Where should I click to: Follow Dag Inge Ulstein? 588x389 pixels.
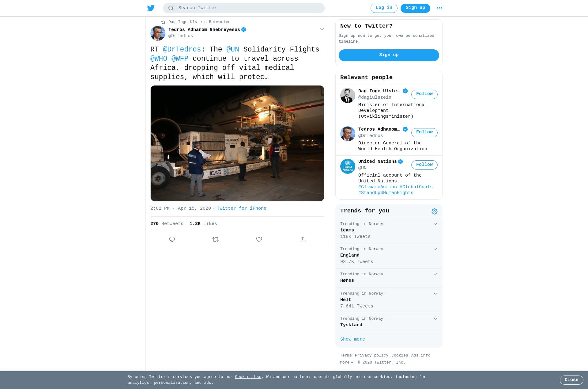pyautogui.click(x=424, y=94)
